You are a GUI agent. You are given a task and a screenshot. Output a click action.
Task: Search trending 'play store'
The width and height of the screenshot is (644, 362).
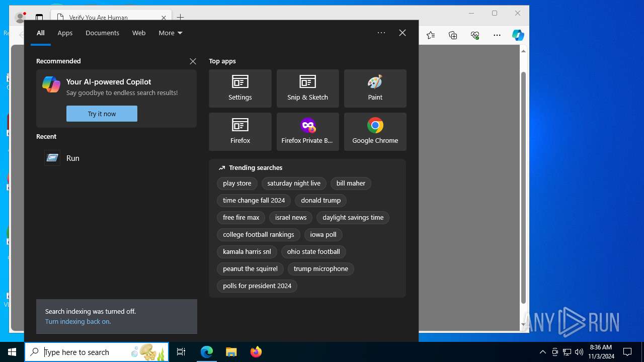237,184
